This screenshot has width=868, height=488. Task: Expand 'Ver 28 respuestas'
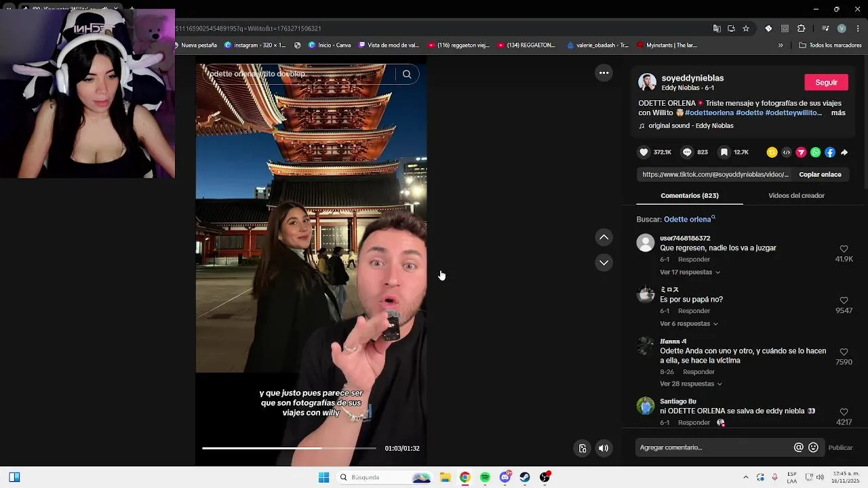tap(690, 384)
